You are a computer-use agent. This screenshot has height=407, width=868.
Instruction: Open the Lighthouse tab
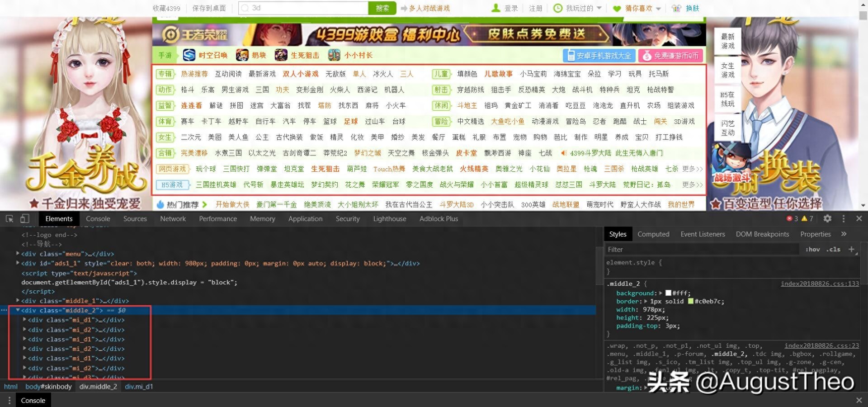[x=390, y=219]
